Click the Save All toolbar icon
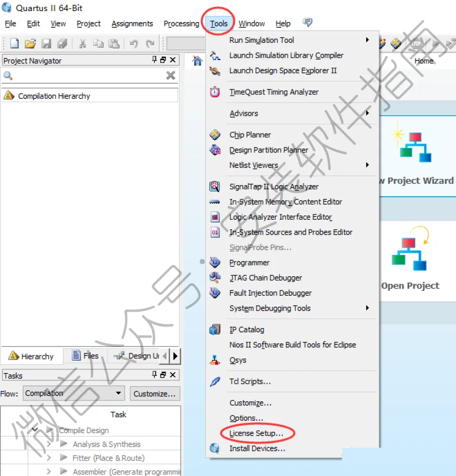The height and width of the screenshot is (476, 456). click(x=62, y=44)
